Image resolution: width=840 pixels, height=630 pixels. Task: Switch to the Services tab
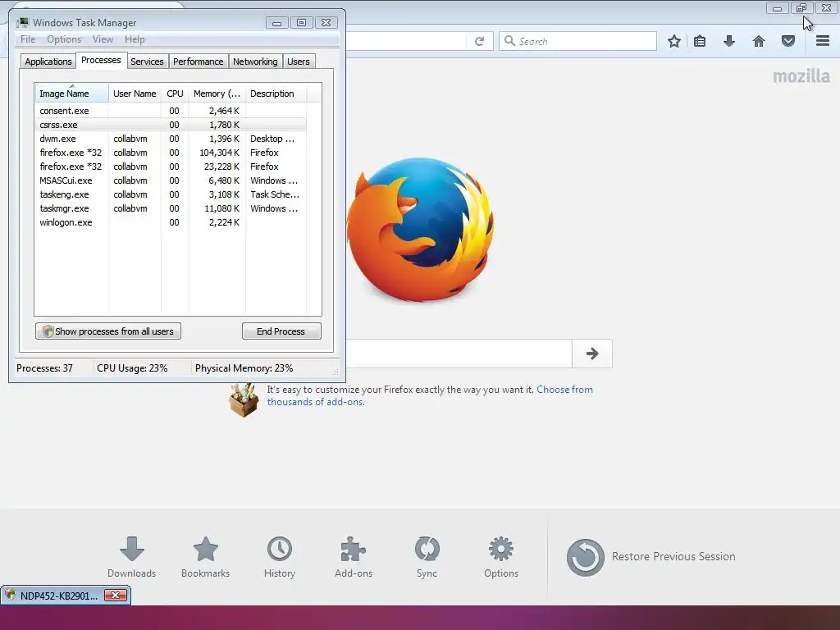[147, 62]
